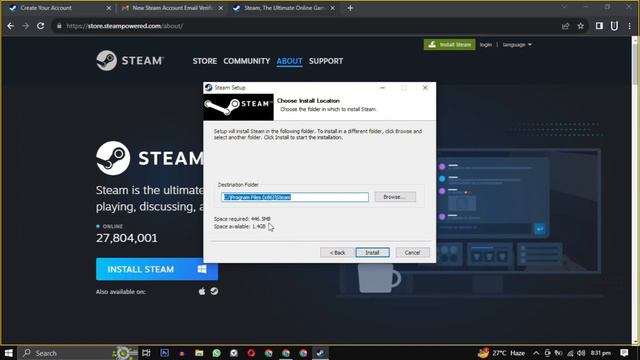The image size is (640, 360).
Task: Click the network icon in system tray
Action: coord(570,353)
